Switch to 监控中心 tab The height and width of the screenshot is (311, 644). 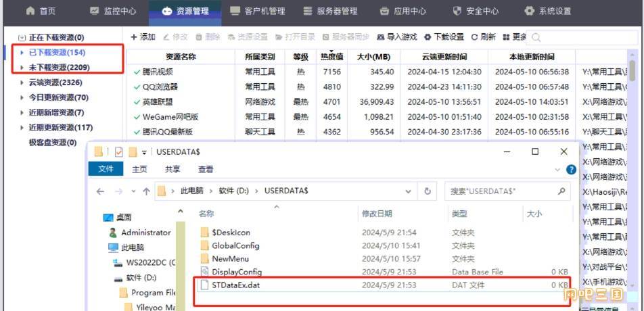pos(113,11)
